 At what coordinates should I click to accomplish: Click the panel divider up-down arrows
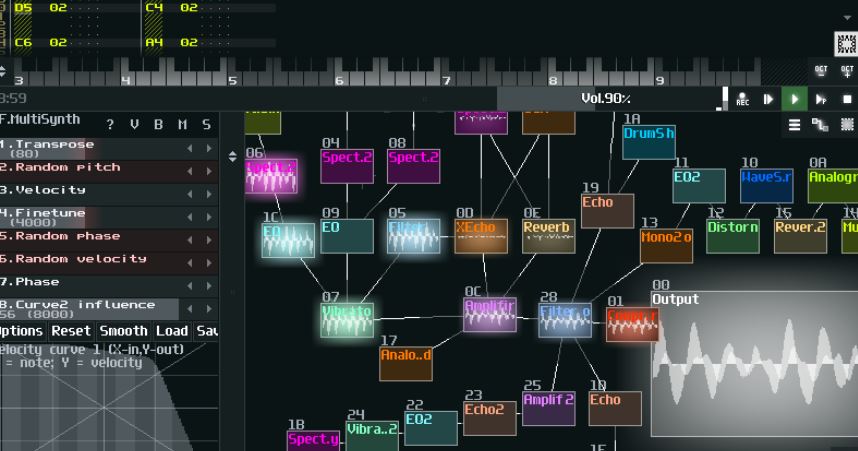tap(233, 157)
